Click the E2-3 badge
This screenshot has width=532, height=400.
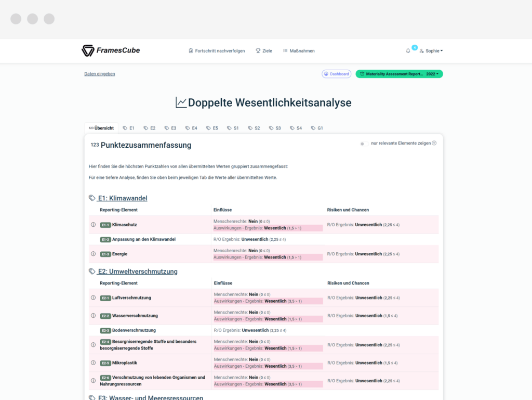[x=105, y=330]
